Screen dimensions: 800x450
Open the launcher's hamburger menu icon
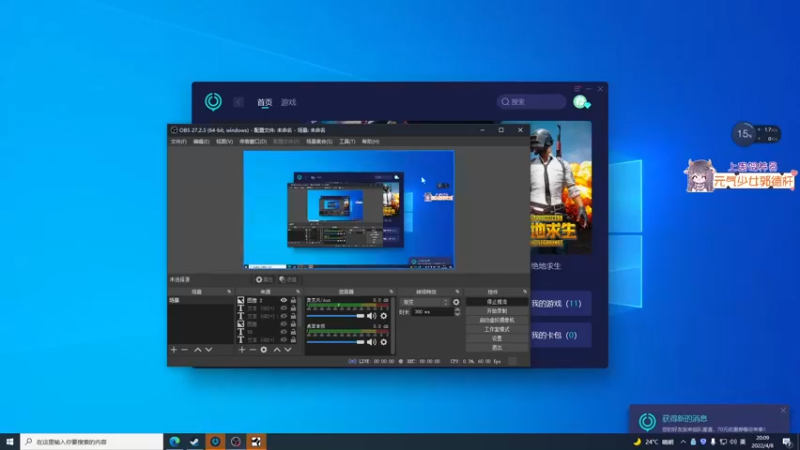pos(578,89)
